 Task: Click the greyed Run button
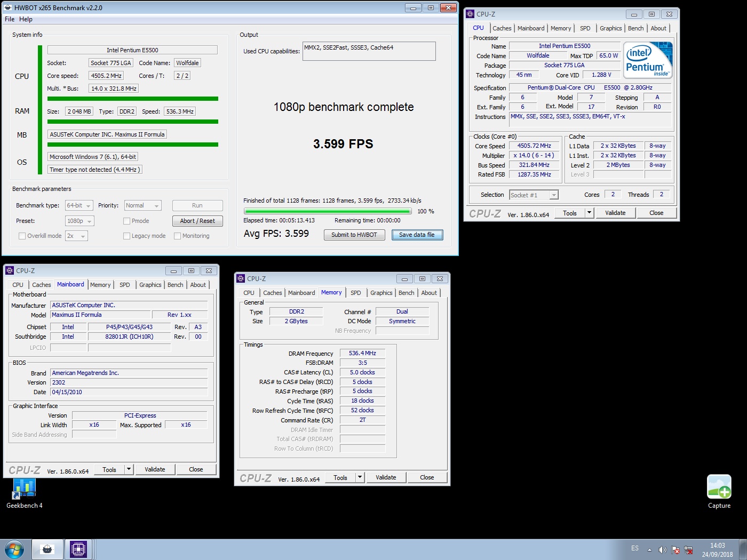[x=197, y=205]
